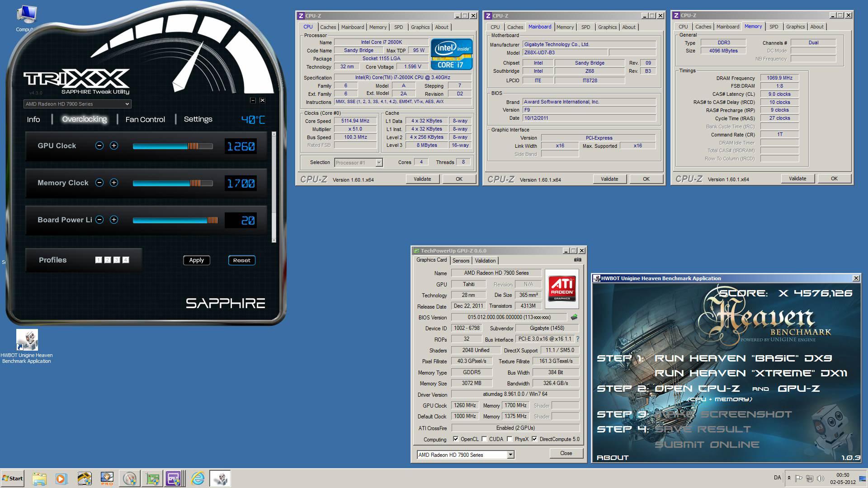Increase GPU Clock with plus button
The width and height of the screenshot is (868, 488).
pyautogui.click(x=114, y=145)
